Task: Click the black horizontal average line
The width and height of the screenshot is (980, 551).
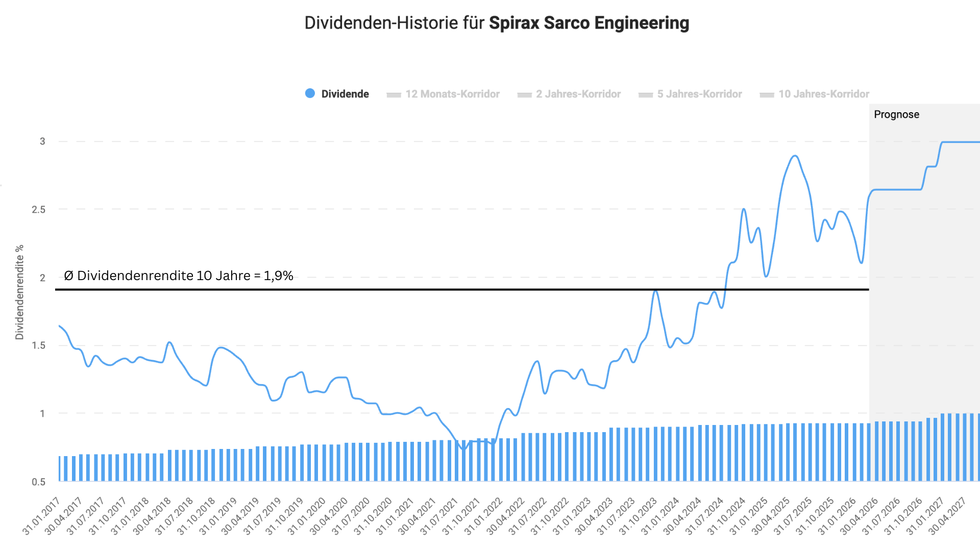Action: [459, 290]
